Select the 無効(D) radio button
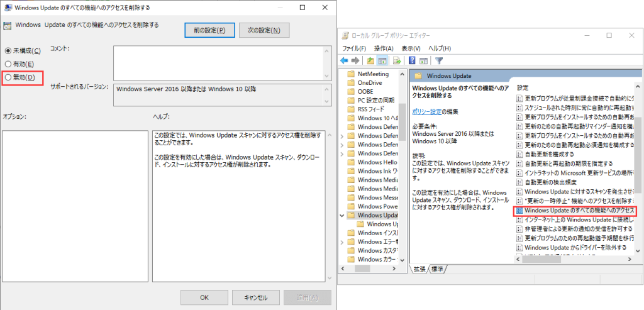The height and width of the screenshot is (310, 644). pos(8,76)
